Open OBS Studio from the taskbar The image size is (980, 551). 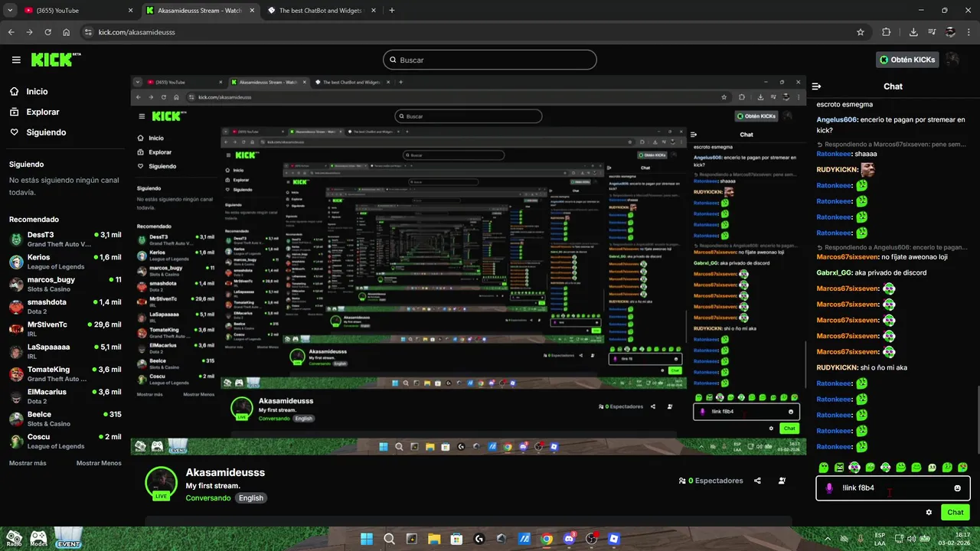coord(591,539)
